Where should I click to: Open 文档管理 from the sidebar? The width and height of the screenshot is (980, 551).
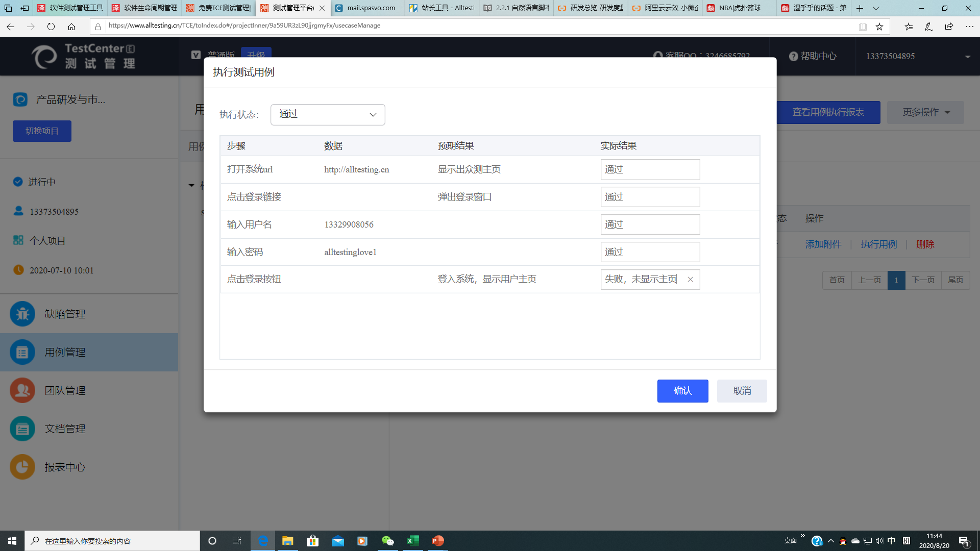pos(65,429)
